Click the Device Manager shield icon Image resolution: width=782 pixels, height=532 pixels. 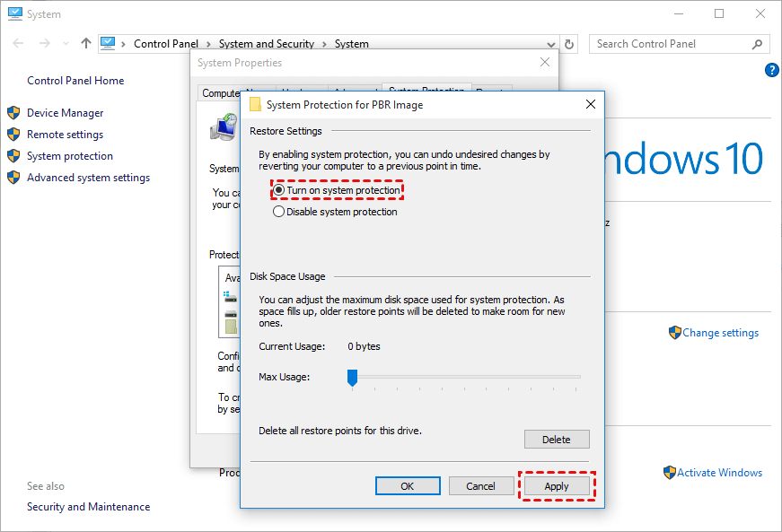13,113
